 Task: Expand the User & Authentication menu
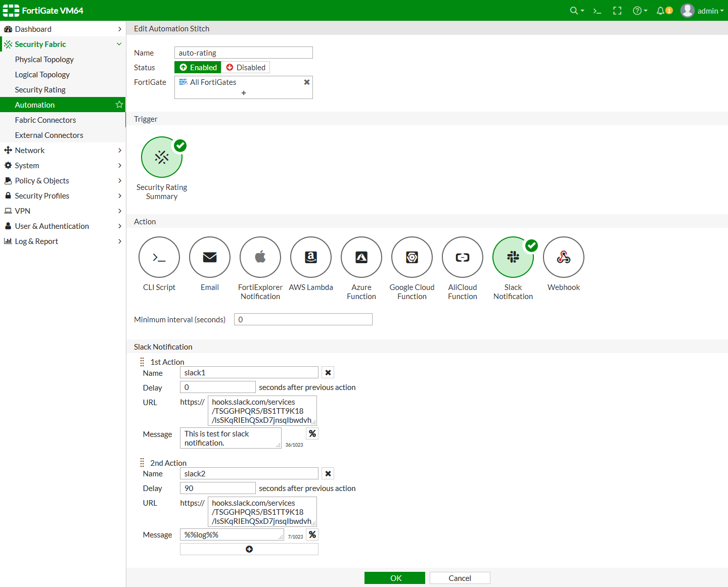[63, 226]
